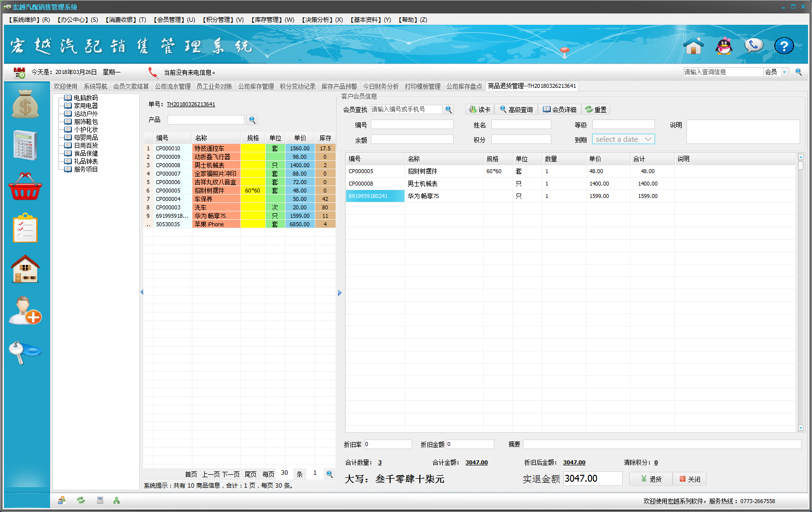Collapse the left panel with blue arrow

(142, 292)
